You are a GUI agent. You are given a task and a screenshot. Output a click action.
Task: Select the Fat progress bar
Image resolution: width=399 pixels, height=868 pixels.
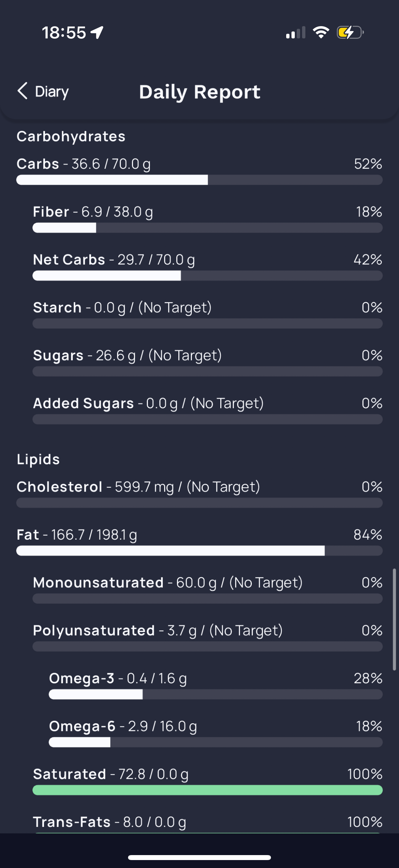(x=199, y=551)
